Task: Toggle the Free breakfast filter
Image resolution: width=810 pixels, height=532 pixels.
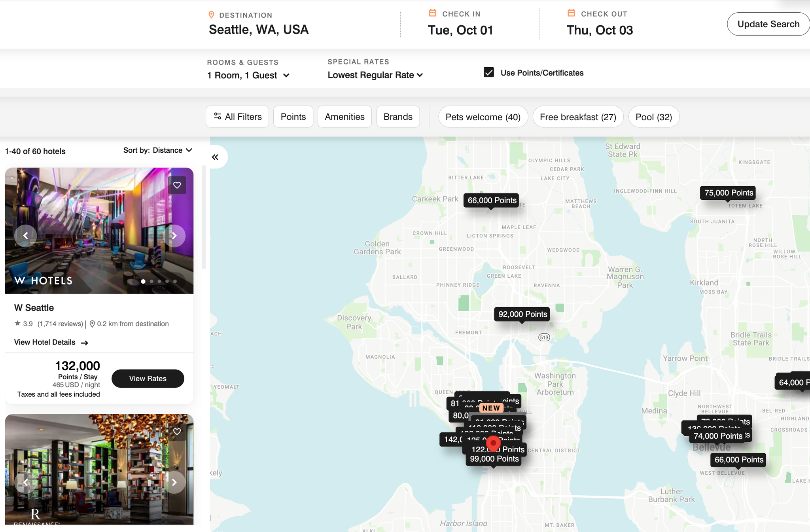Action: click(578, 117)
